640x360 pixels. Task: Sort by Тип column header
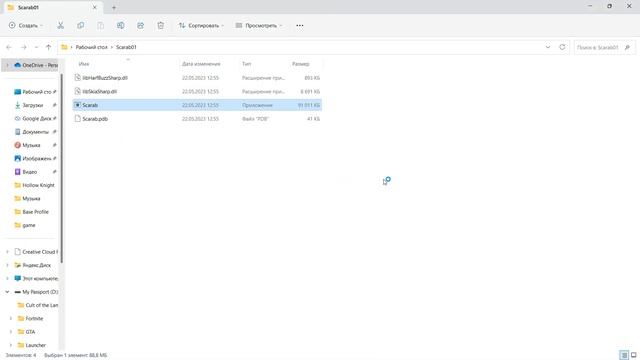pos(247,64)
